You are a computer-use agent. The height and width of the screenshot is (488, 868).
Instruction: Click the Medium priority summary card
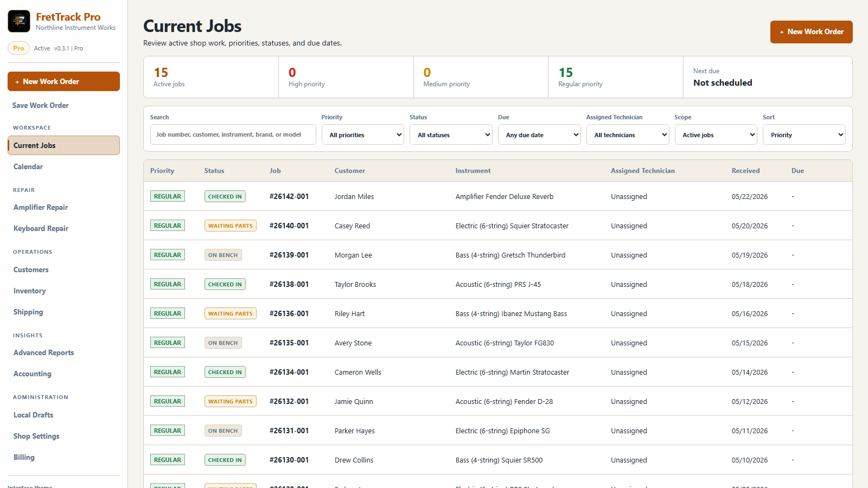(481, 77)
